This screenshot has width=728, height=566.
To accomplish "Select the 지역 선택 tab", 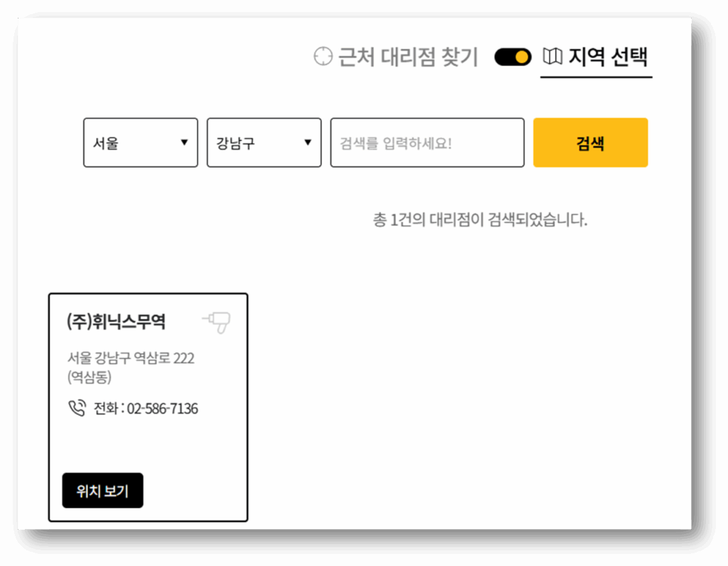I will pyautogui.click(x=596, y=58).
